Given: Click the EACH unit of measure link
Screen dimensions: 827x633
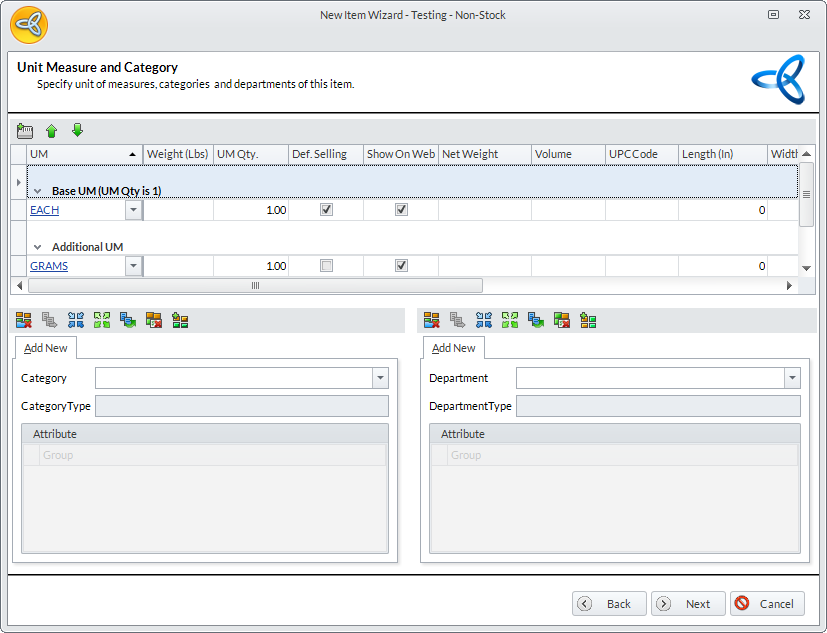Looking at the screenshot, I should (45, 210).
